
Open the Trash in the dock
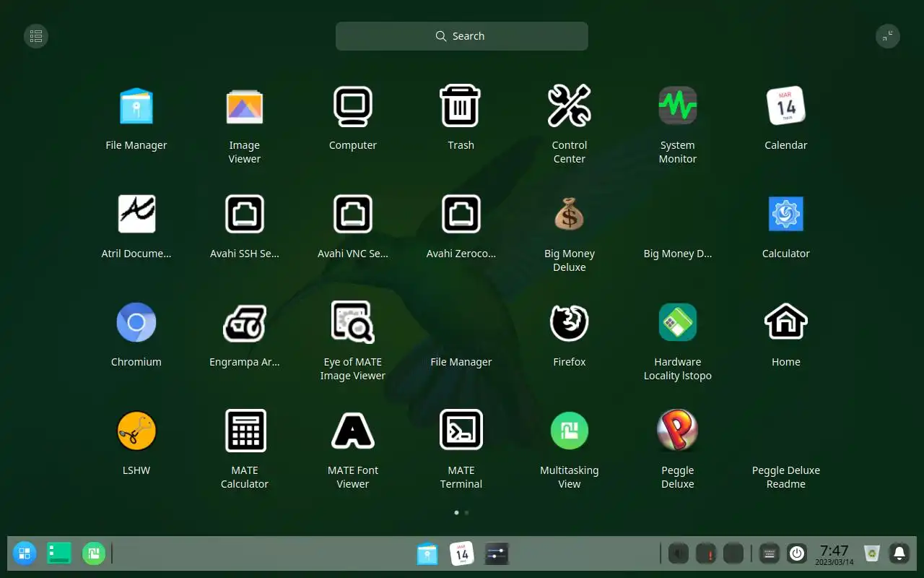click(872, 553)
